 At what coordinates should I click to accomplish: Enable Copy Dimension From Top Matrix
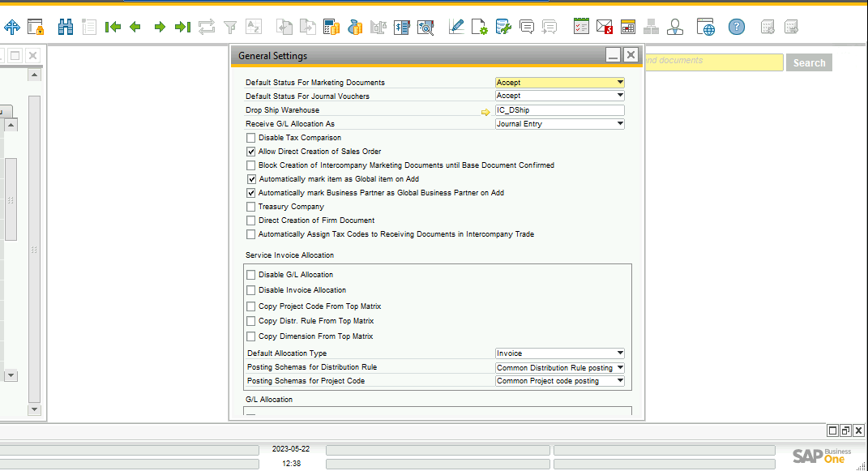pos(250,336)
